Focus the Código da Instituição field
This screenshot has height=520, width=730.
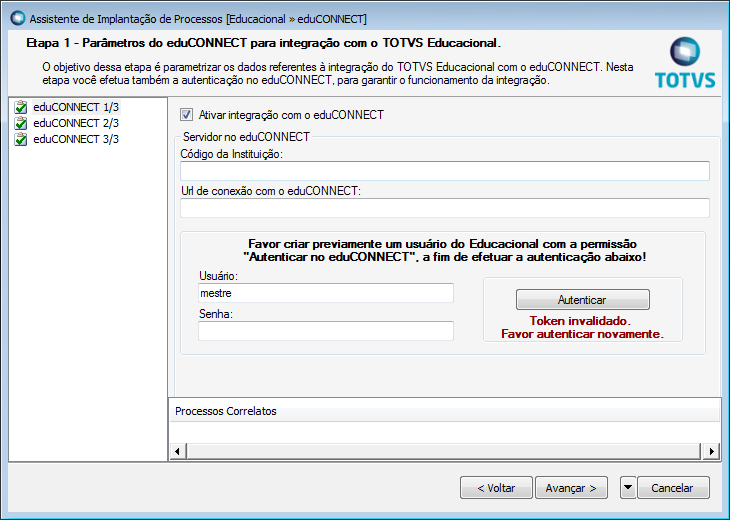[444, 171]
